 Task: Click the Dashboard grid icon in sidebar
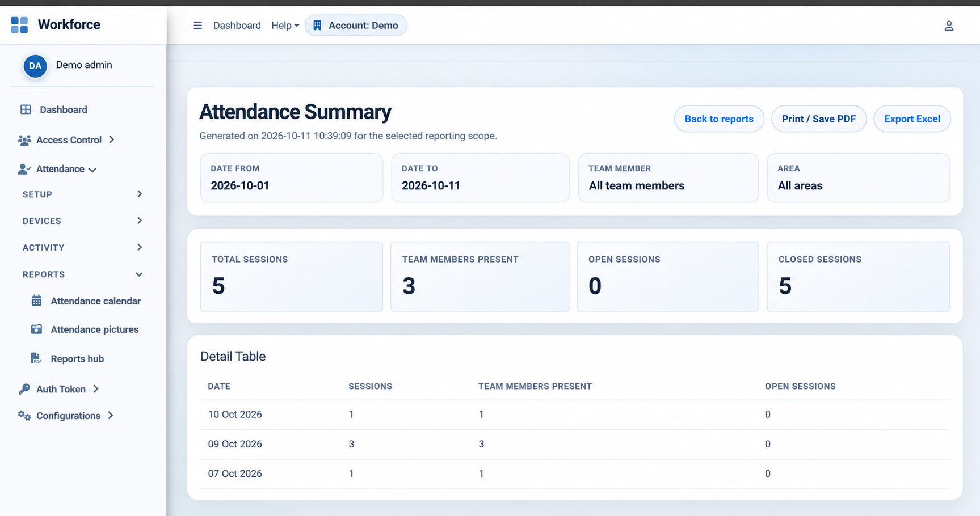tap(26, 109)
